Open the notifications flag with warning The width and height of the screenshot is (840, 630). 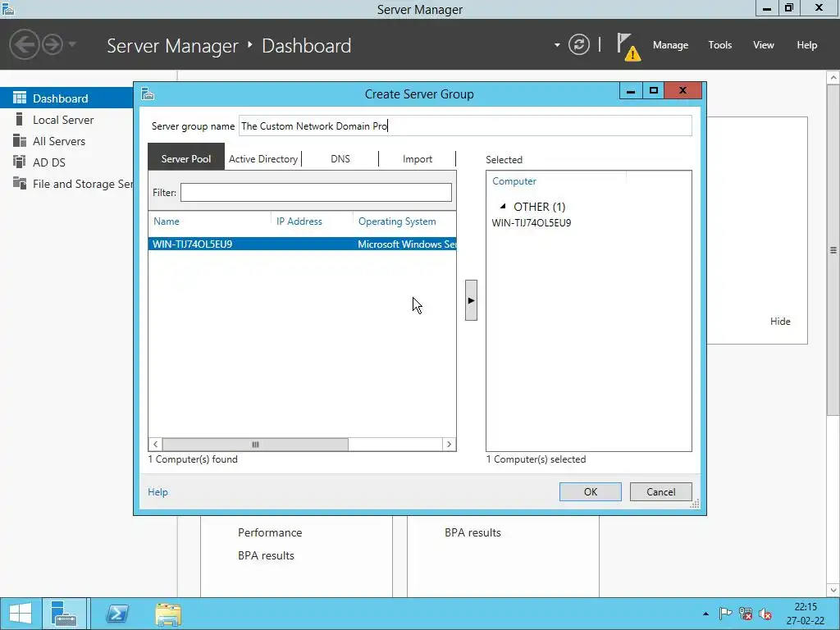628,47
